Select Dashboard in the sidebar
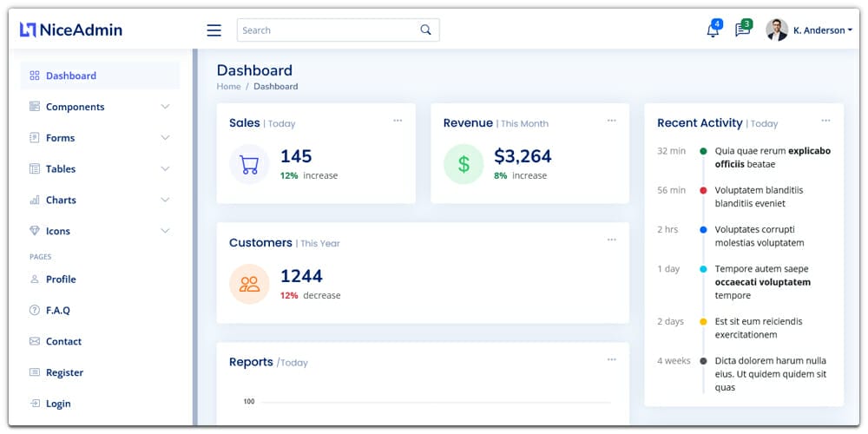The image size is (868, 434). tap(71, 76)
